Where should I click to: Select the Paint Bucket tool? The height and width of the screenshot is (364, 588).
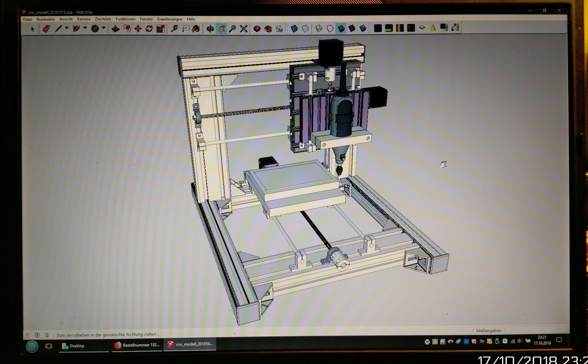pos(196,28)
